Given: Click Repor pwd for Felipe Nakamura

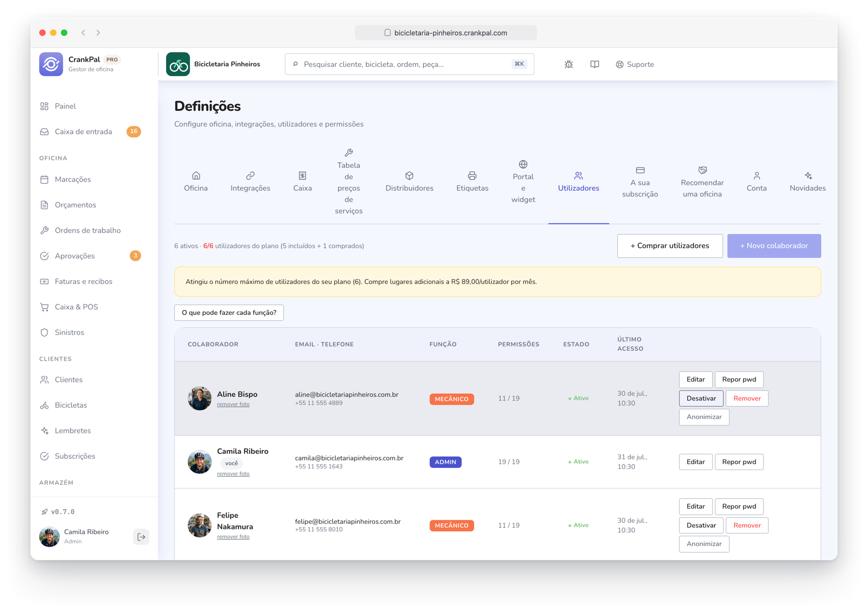Looking at the screenshot, I should pos(739,507).
